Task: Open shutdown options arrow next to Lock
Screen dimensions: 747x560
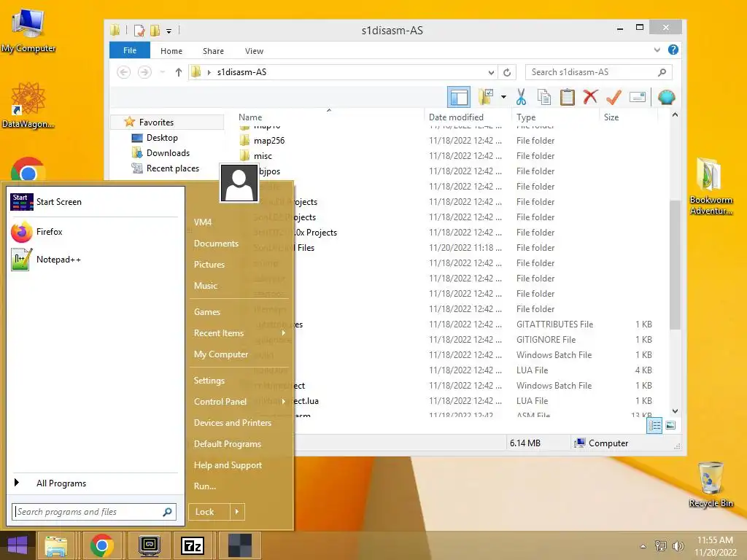Action: pyautogui.click(x=237, y=512)
